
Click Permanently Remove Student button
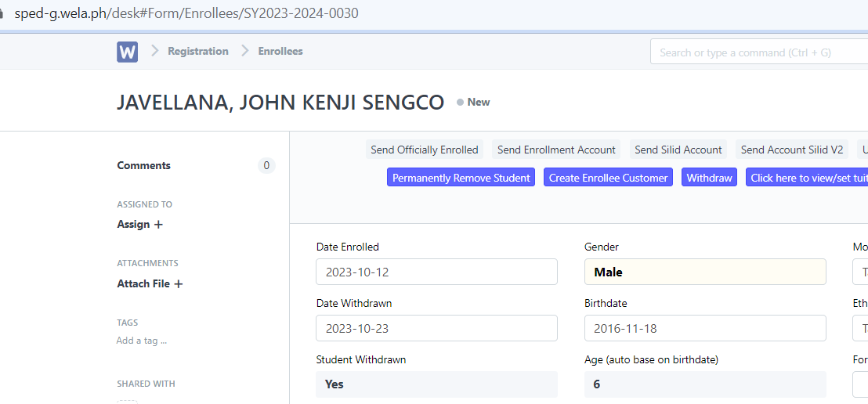point(461,178)
